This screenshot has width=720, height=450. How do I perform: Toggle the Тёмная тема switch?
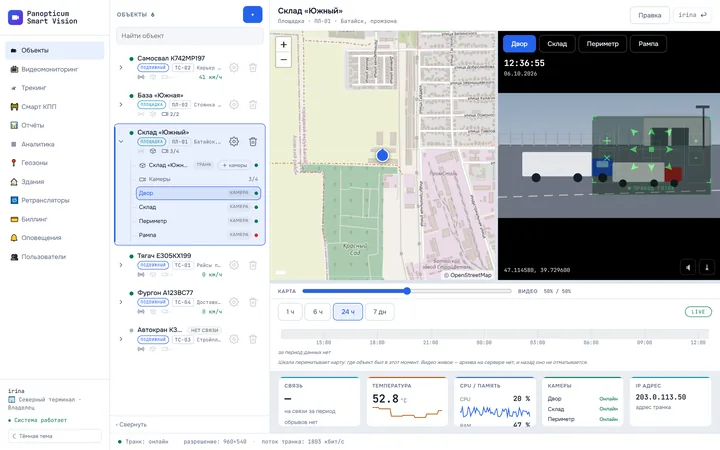[55, 436]
